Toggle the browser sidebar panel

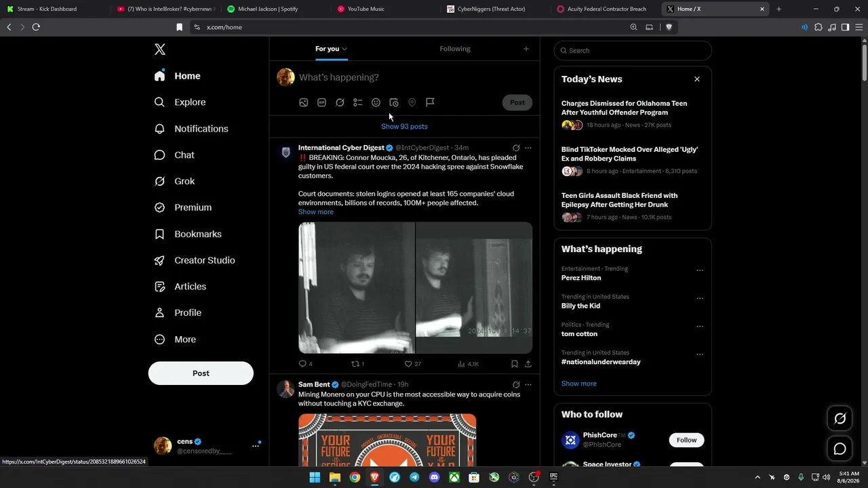845,27
